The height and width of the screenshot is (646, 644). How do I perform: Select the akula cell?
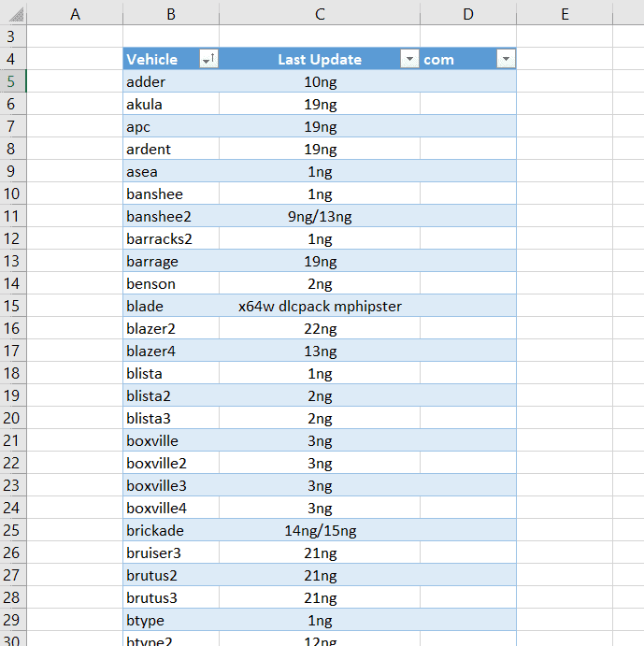tap(171, 104)
